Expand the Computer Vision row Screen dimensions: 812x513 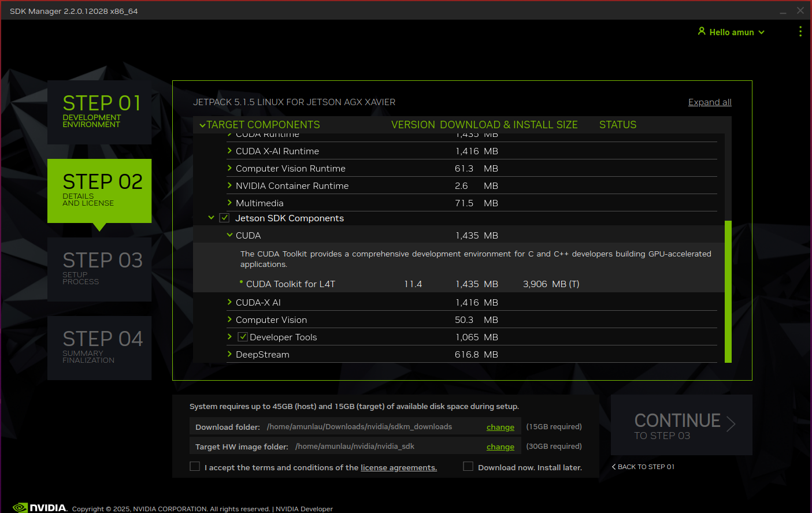(x=229, y=319)
